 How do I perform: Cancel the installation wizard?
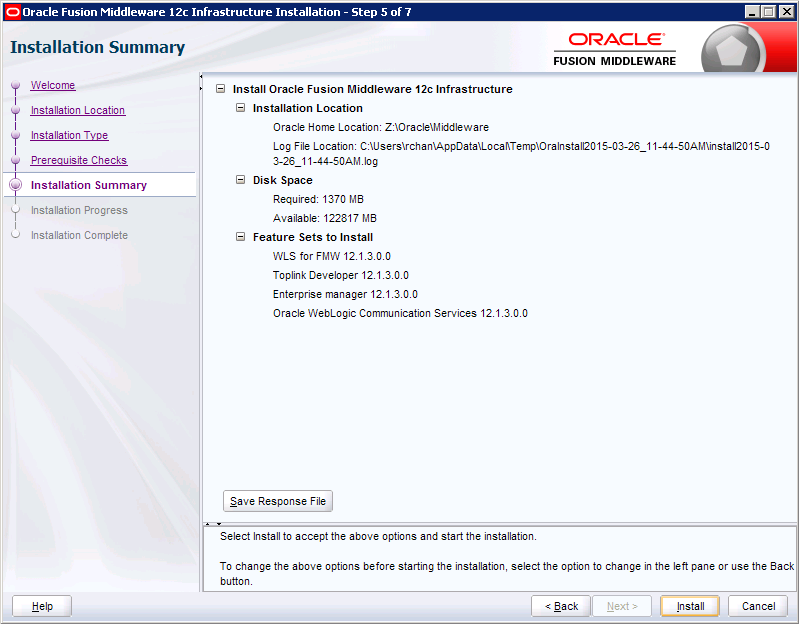[x=758, y=606]
